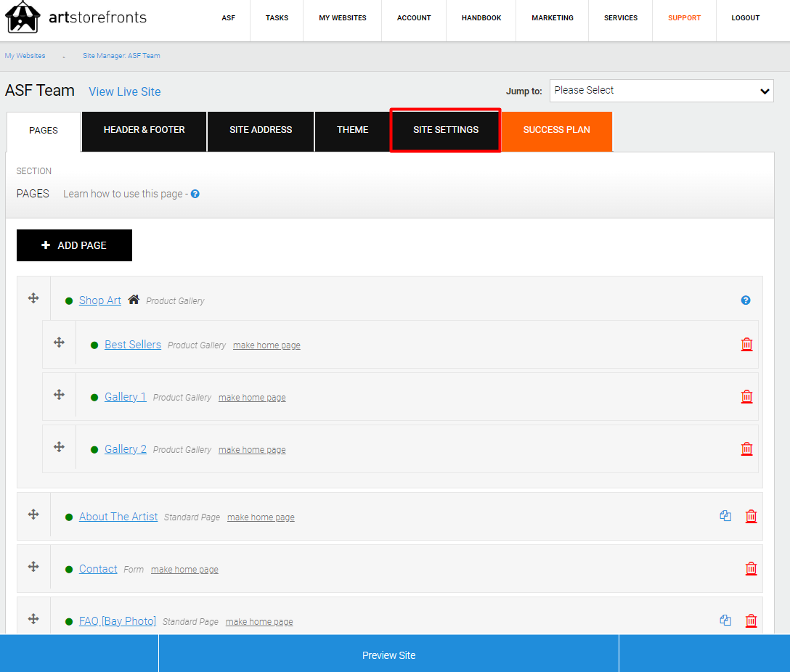Click the drag handle for Shop Art

pos(33,298)
